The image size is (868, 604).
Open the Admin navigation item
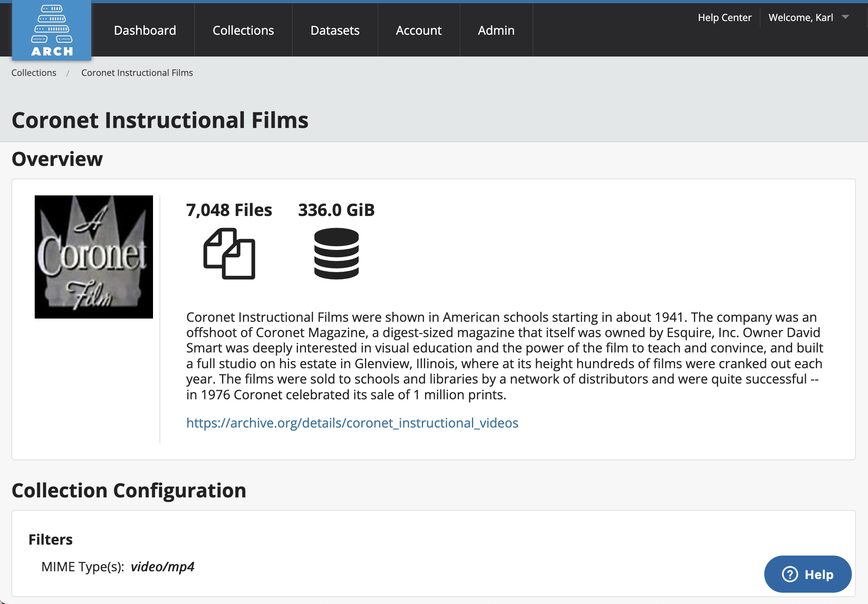click(496, 30)
